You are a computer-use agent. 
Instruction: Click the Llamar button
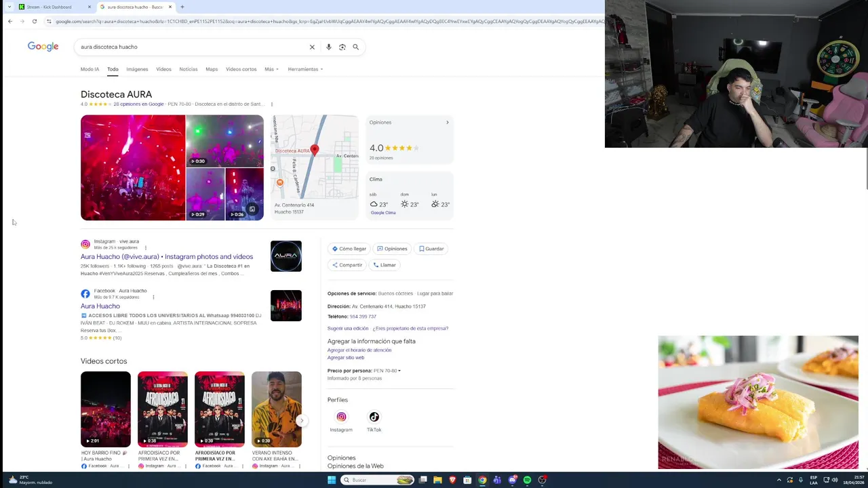[x=384, y=265]
